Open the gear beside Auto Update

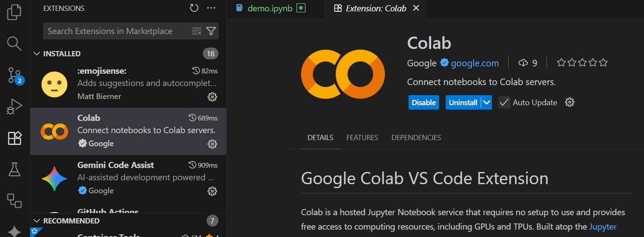point(570,103)
